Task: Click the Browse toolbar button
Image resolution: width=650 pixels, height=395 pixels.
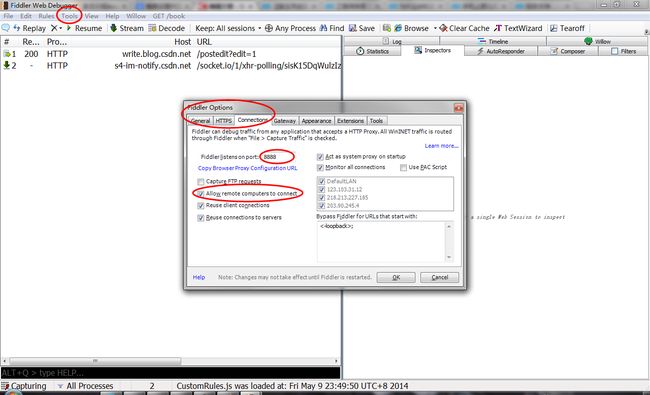Action: click(x=411, y=28)
